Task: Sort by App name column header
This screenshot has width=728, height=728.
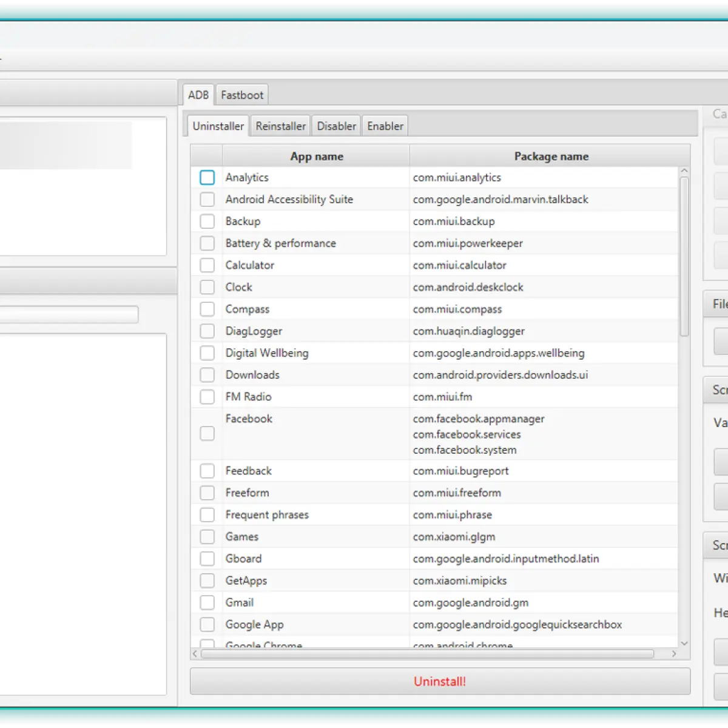Action: [x=316, y=157]
